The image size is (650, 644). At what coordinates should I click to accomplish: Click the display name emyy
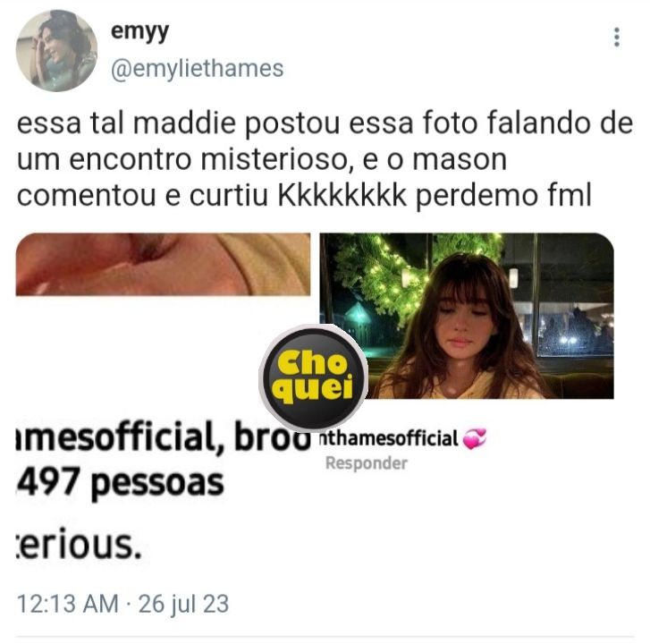tap(139, 32)
